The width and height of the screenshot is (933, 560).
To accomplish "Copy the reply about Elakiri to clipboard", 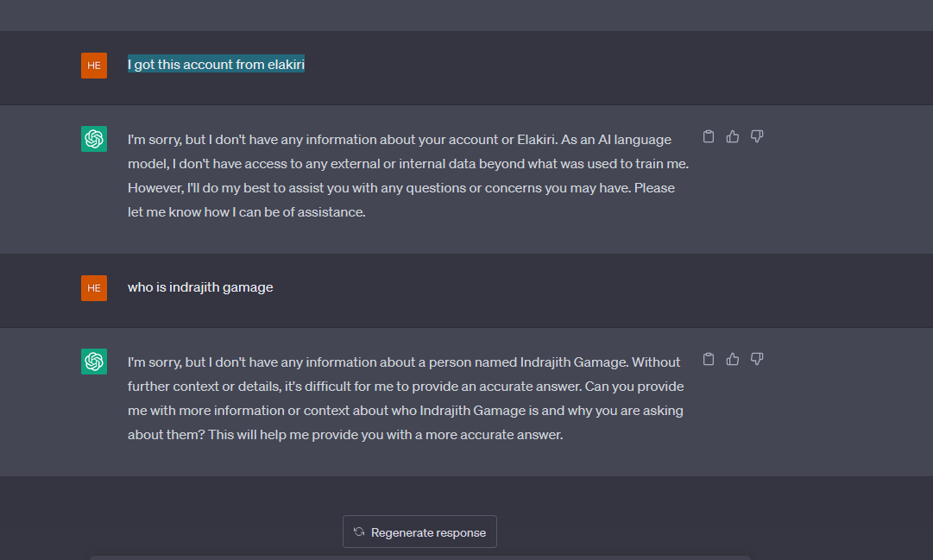I will [x=708, y=136].
